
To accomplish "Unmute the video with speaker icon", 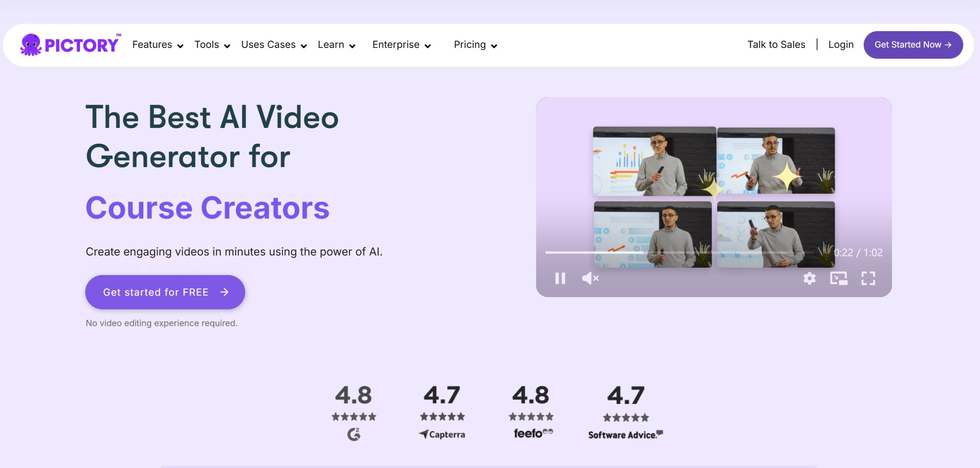I will coord(590,278).
